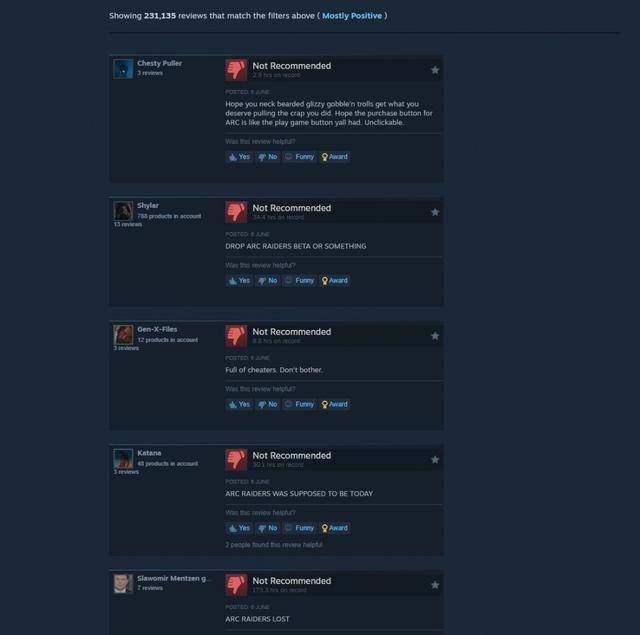Give an Award to Shylar's review

tap(335, 280)
